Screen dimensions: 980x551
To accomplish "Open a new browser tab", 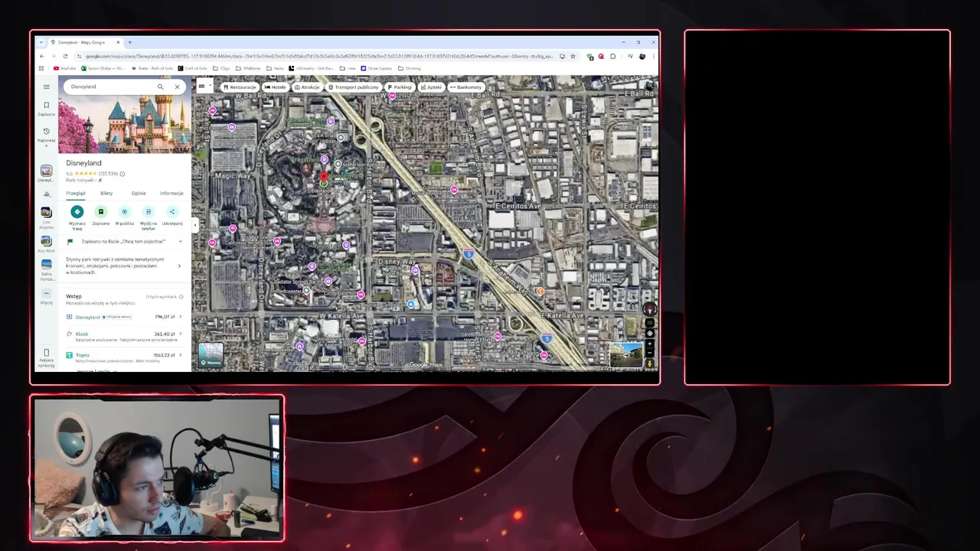I will tap(129, 42).
